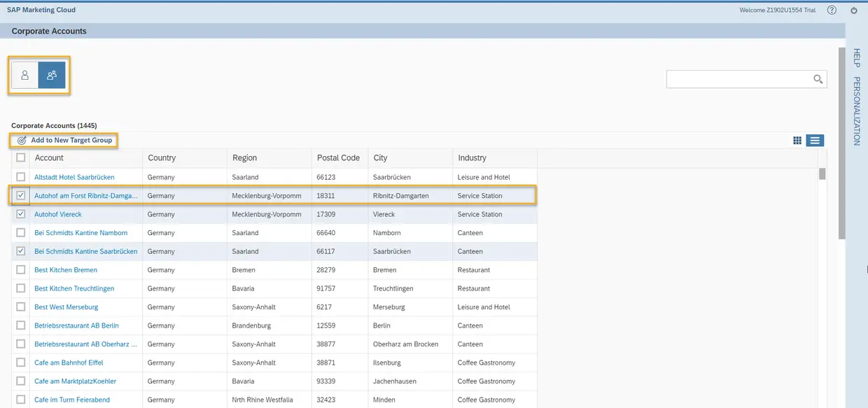Open Bei Schmidts Kantine Namborn link
Screen dimensions: 868x408
(81, 233)
